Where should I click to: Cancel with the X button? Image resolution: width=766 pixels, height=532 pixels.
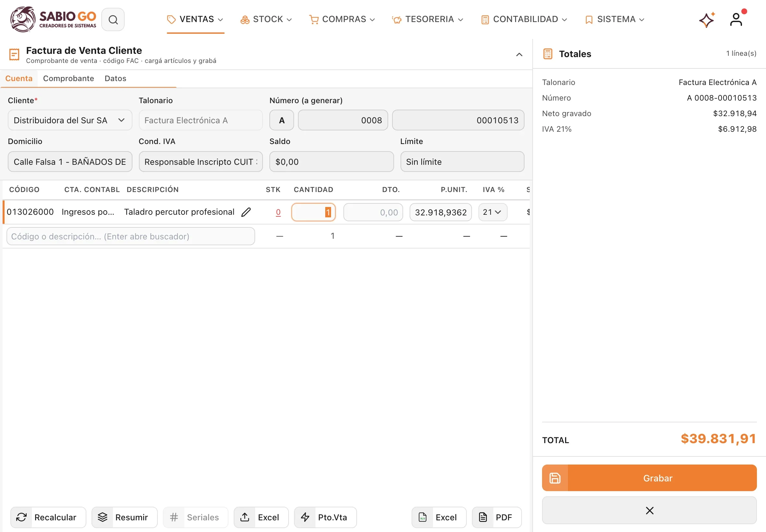point(649,510)
